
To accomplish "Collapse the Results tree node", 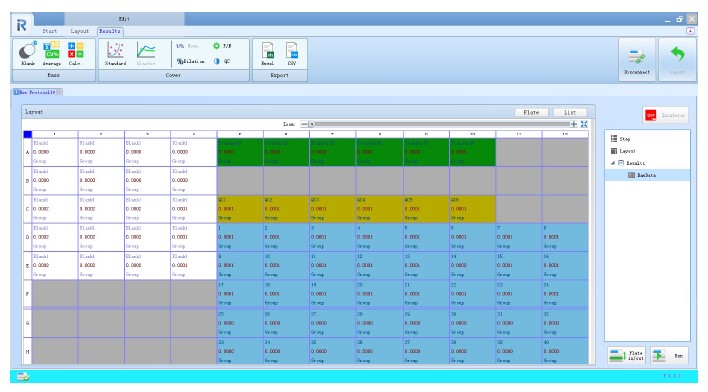I will pos(613,163).
